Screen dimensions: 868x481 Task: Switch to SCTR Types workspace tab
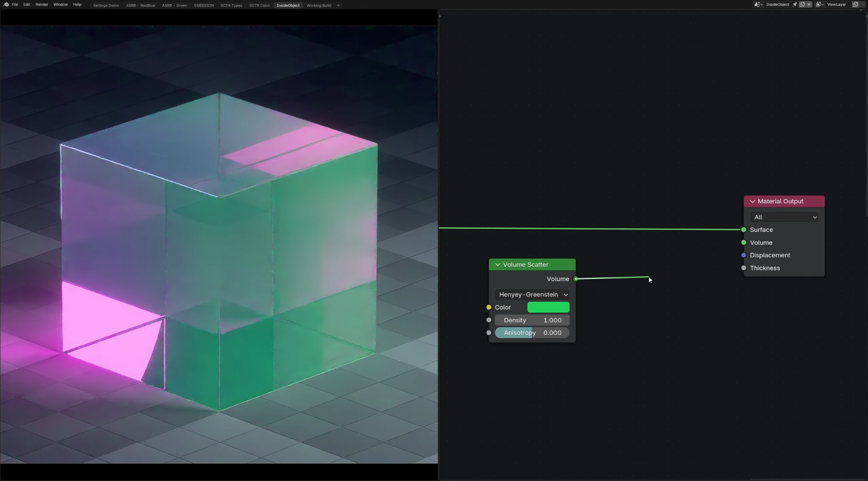pyautogui.click(x=231, y=5)
